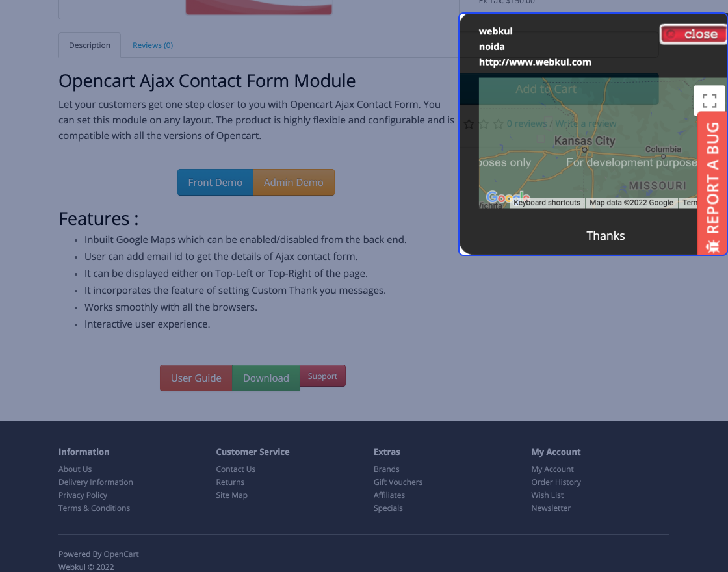Screen dimensions: 728x572
Task: Click the Opencart Ajax Contact Form Module heading
Action: pos(207,81)
